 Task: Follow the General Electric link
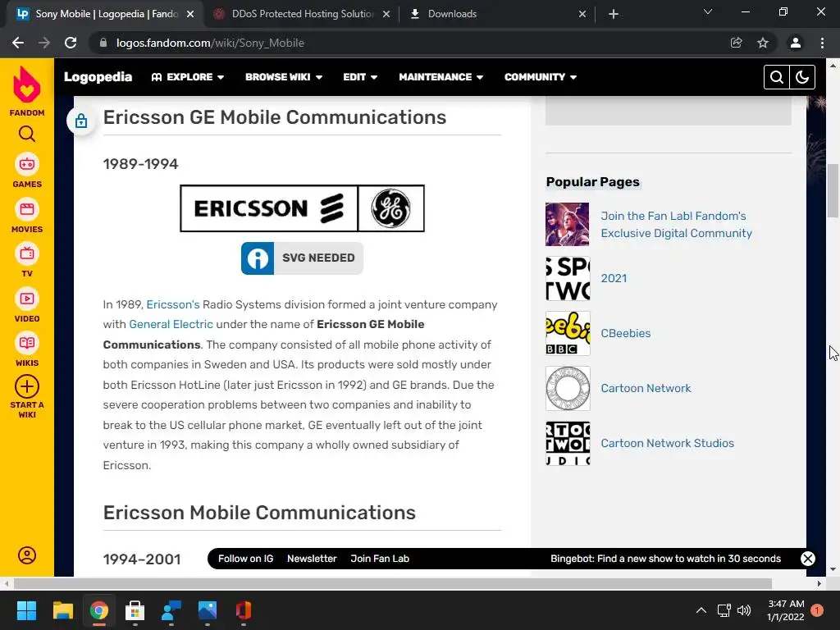pyautogui.click(x=171, y=325)
